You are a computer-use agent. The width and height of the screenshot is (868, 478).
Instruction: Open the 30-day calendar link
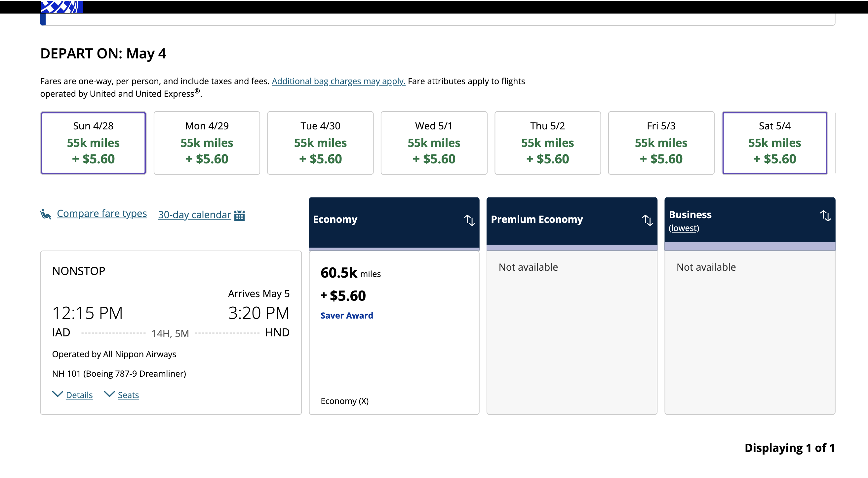click(194, 215)
